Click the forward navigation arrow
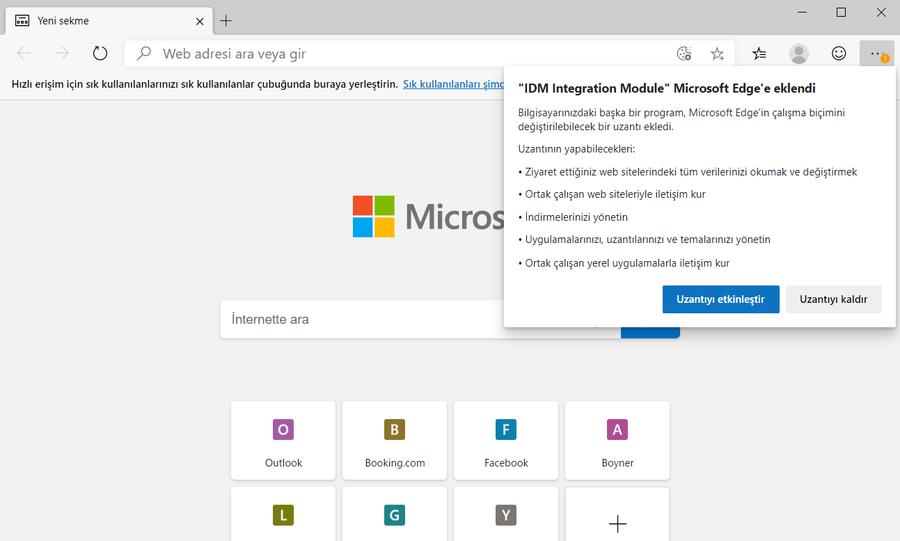Screen dimensions: 900x541 coord(61,53)
